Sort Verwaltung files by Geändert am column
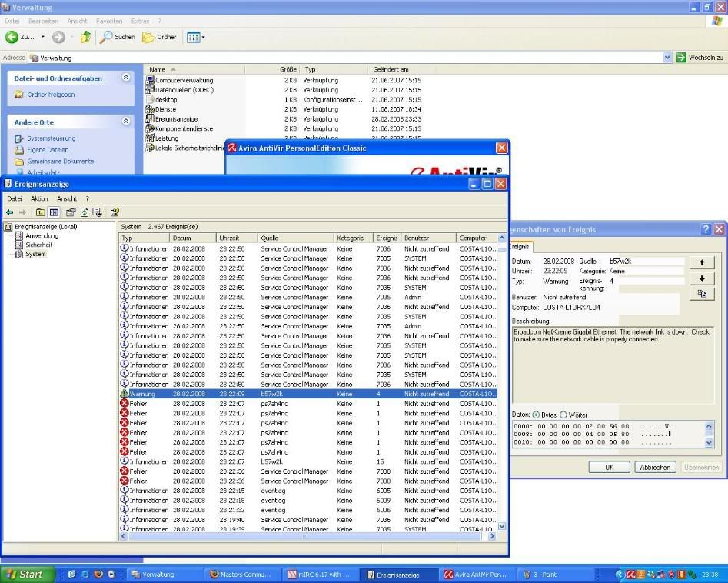Screen dimensions: 728x583 (401, 70)
